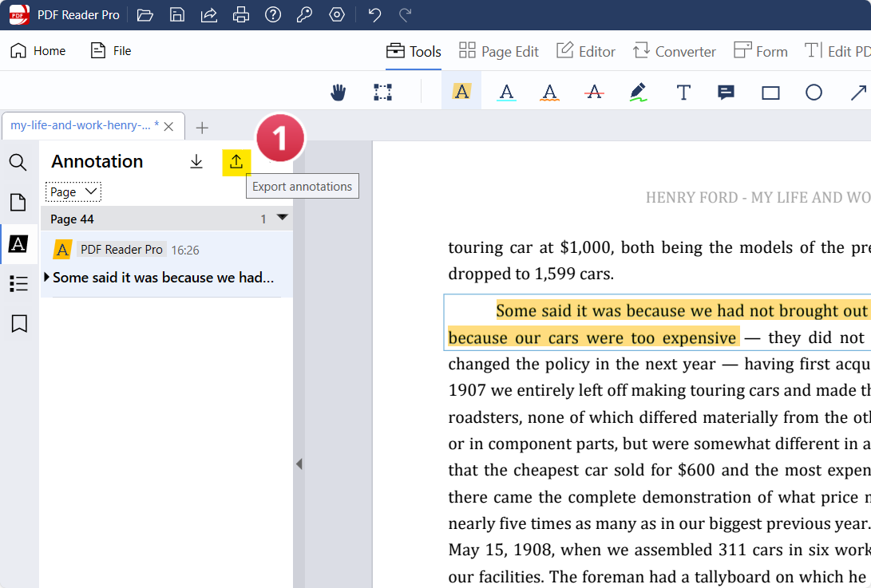This screenshot has width=871, height=588.
Task: Open settings hexagon icon in title bar
Action: coord(337,15)
